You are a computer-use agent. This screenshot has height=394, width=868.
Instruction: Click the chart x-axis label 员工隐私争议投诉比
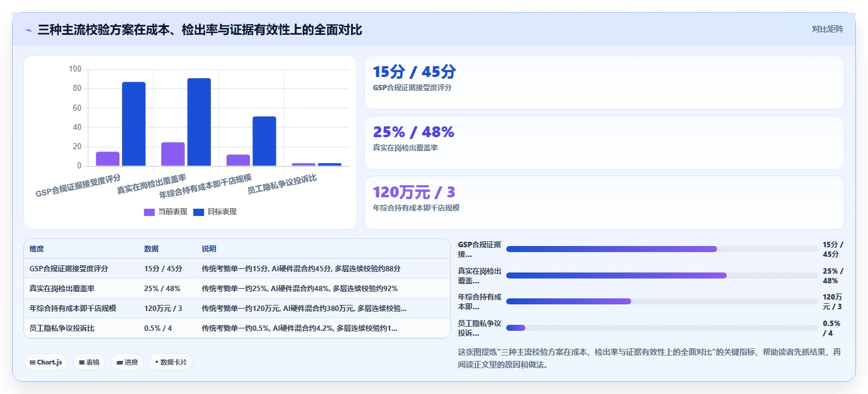pos(282,184)
